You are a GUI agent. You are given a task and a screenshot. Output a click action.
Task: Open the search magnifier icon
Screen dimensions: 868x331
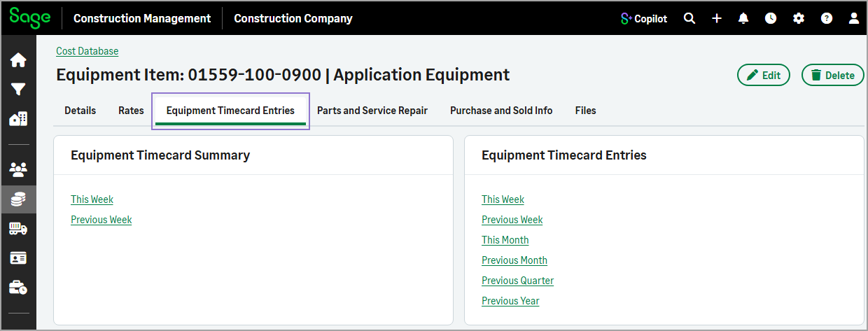pos(689,19)
